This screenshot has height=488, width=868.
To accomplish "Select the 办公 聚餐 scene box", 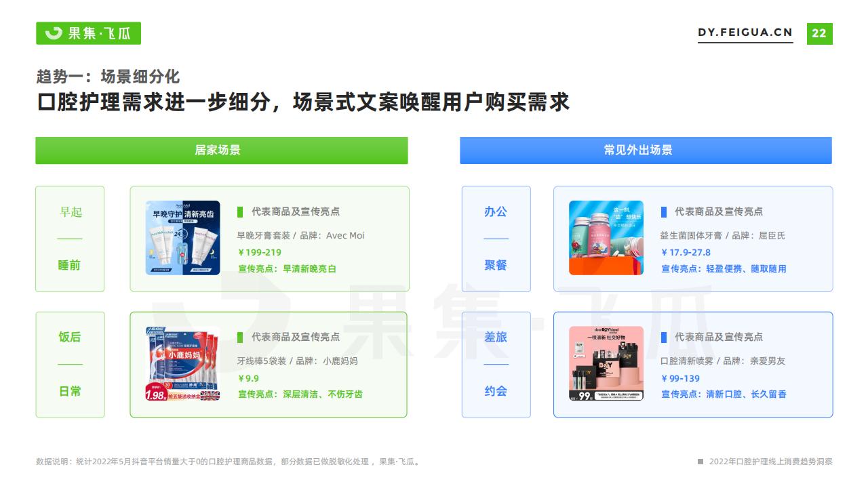I will click(x=496, y=239).
